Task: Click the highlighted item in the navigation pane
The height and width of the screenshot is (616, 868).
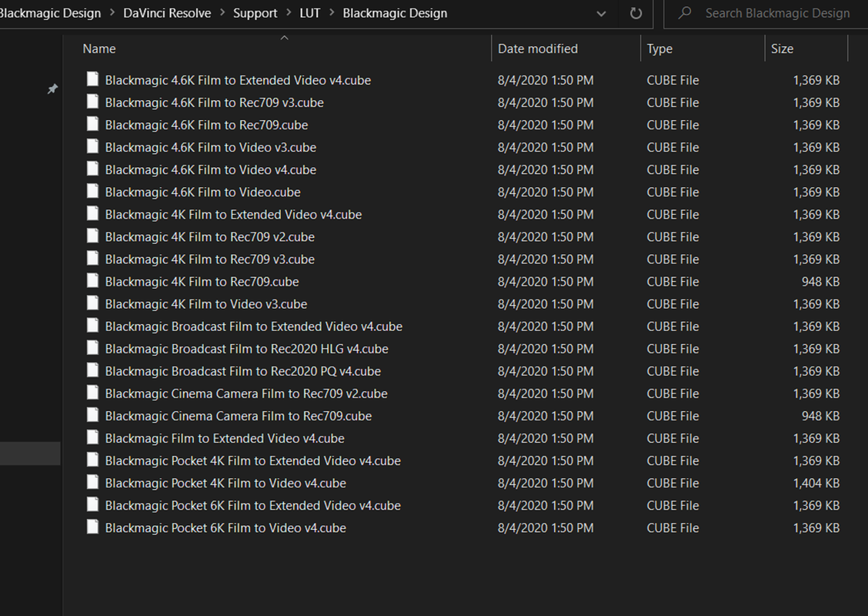Action: coord(30,453)
